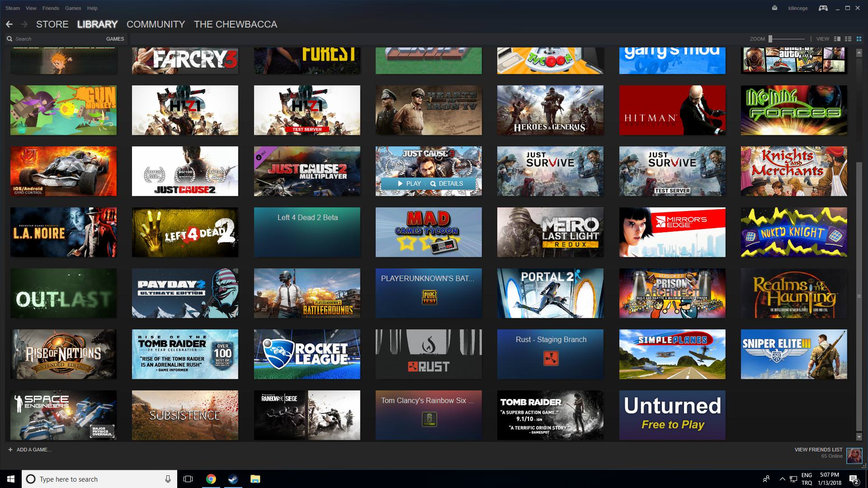Image resolution: width=868 pixels, height=488 pixels.
Task: Go back with the left arrow
Action: (x=9, y=24)
